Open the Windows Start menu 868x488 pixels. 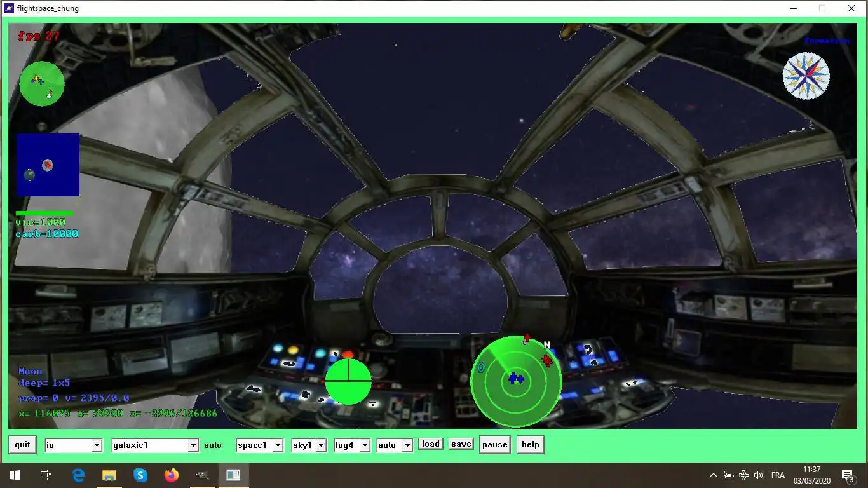point(15,475)
